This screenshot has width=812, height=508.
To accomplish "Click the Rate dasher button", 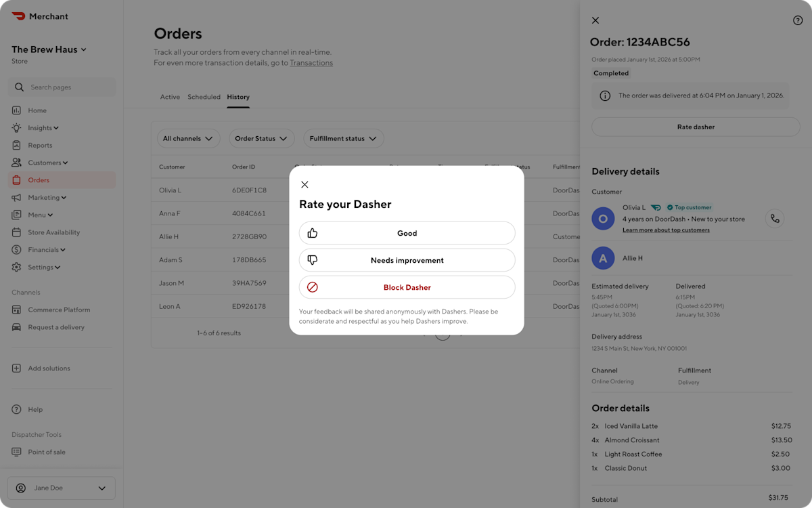I will 696,127.
